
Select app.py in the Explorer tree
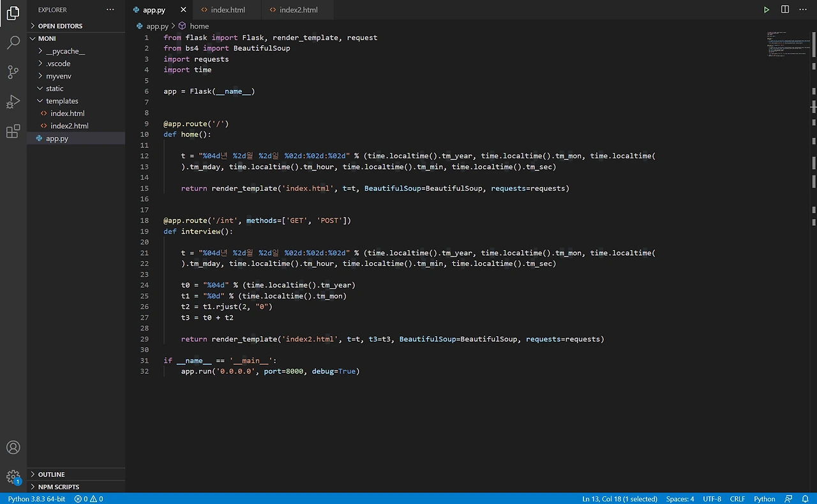click(76, 138)
